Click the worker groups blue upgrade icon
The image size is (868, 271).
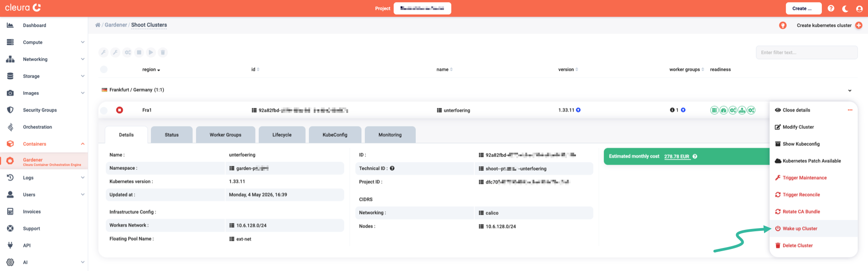pos(683,110)
